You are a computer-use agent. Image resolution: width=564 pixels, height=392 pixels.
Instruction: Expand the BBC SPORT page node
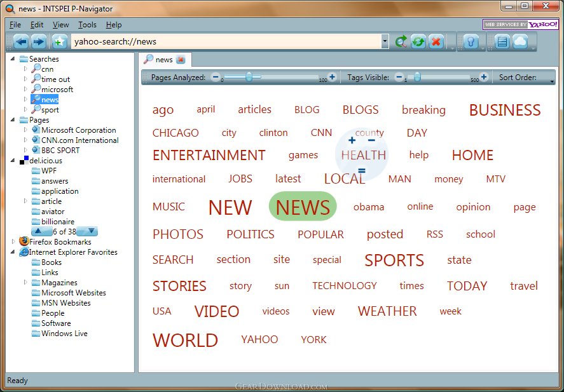coord(25,150)
